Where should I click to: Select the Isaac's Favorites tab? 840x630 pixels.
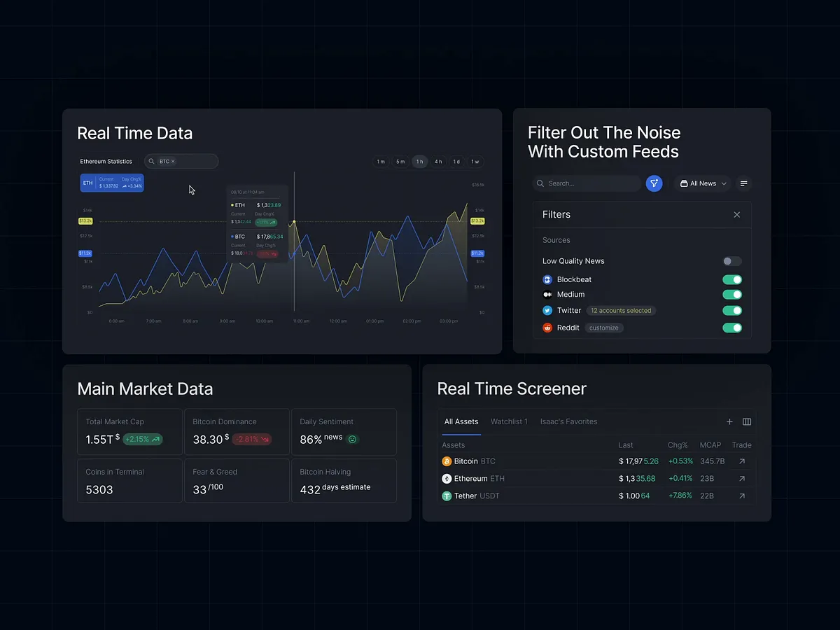click(x=568, y=421)
